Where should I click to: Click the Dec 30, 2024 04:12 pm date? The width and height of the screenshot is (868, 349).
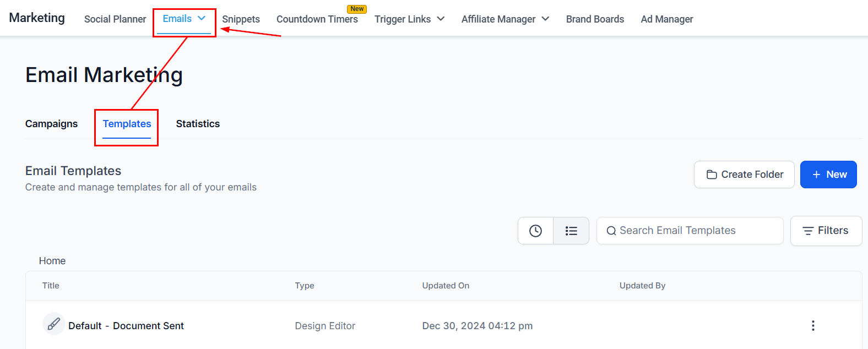click(478, 326)
